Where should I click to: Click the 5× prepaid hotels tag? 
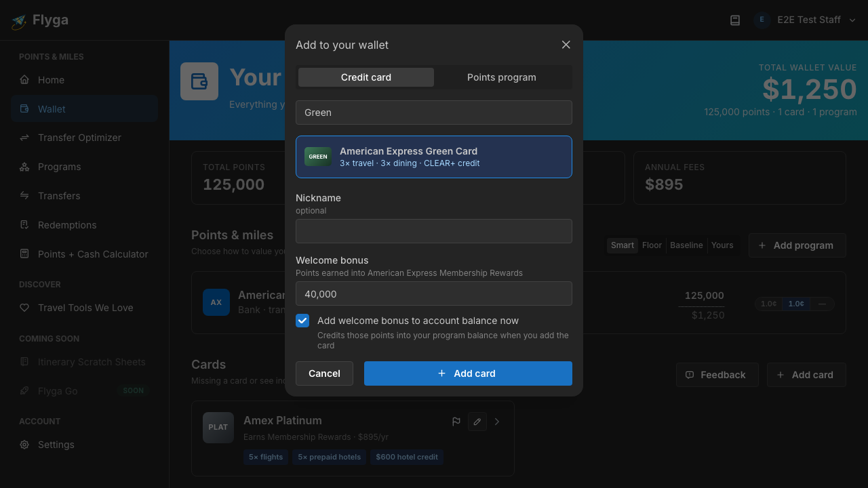tap(330, 457)
